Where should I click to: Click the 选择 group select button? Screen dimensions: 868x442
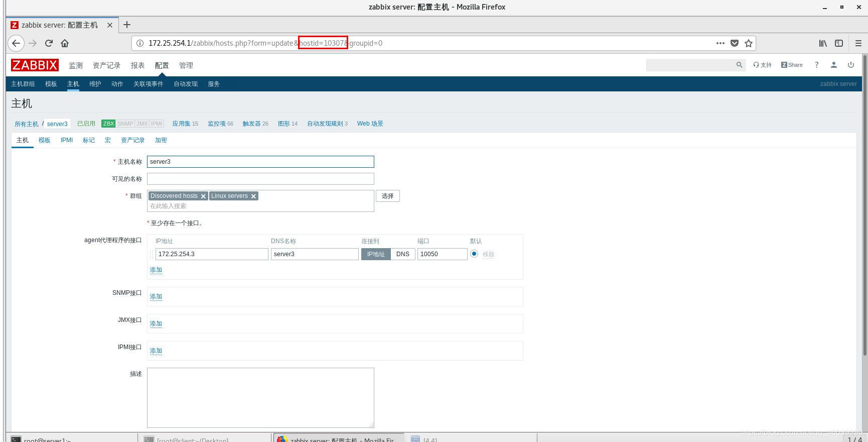tap(388, 196)
